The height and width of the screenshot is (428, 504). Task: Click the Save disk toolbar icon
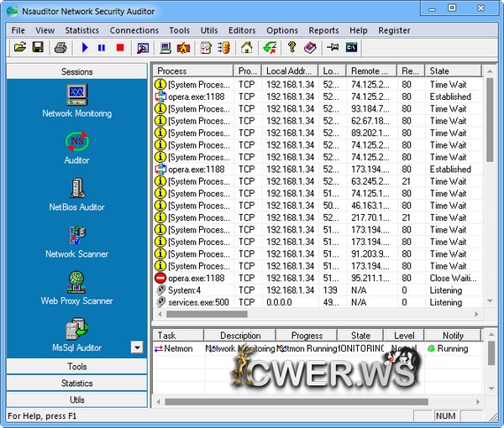(x=38, y=48)
